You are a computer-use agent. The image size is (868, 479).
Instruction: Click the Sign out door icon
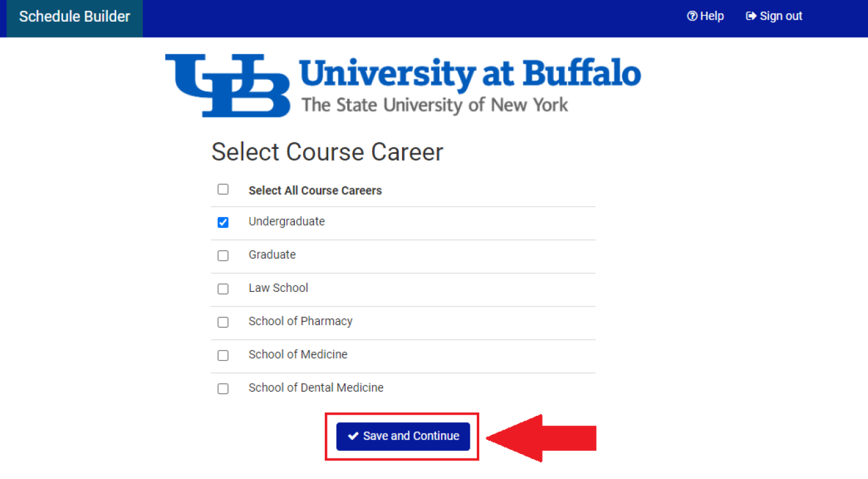point(751,15)
